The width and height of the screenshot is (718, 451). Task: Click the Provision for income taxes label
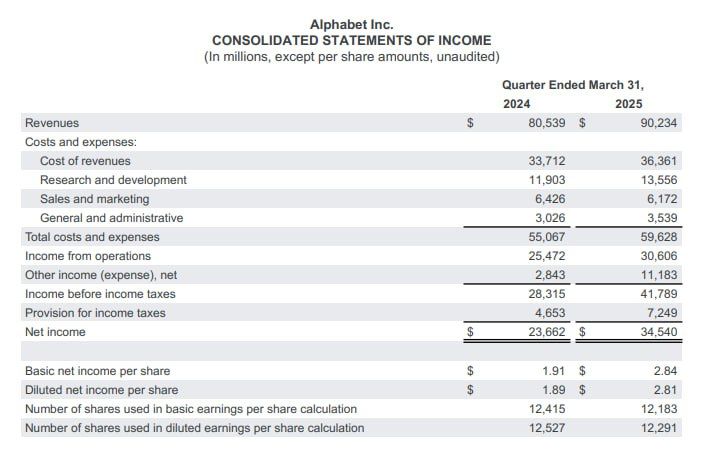pyautogui.click(x=95, y=313)
